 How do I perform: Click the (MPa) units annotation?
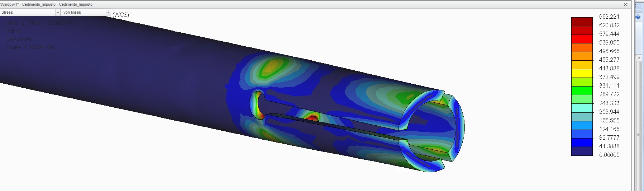coord(14,31)
